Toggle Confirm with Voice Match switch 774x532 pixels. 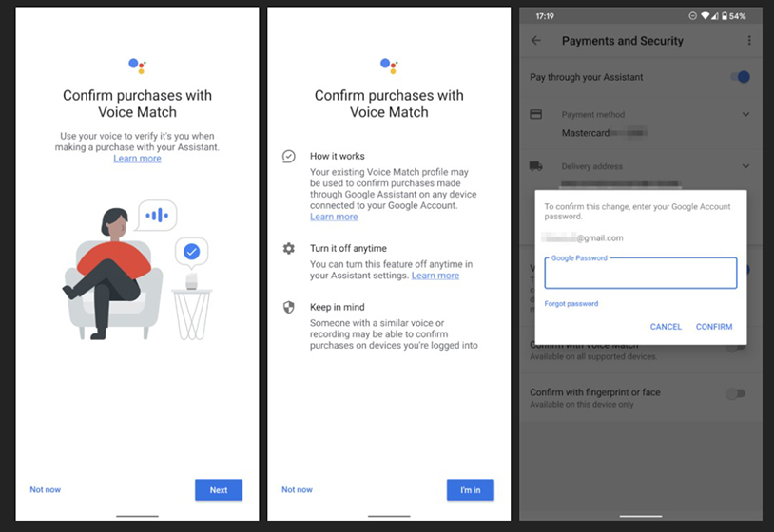pyautogui.click(x=736, y=348)
